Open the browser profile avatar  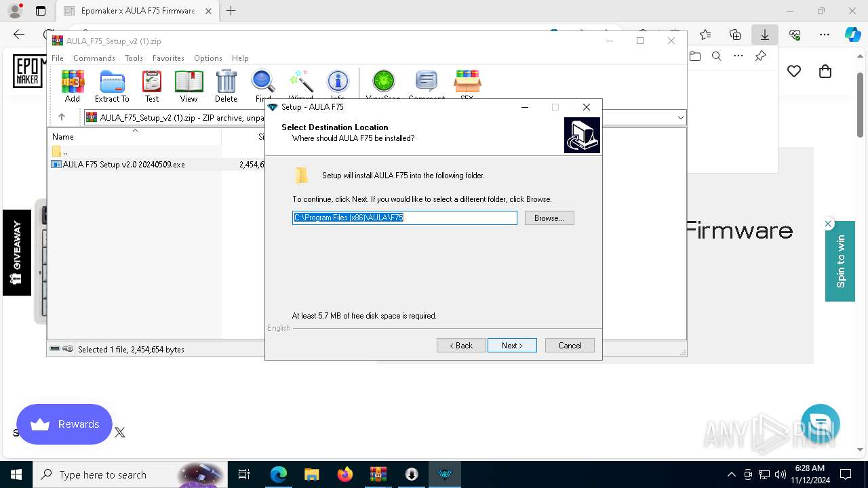[x=14, y=11]
